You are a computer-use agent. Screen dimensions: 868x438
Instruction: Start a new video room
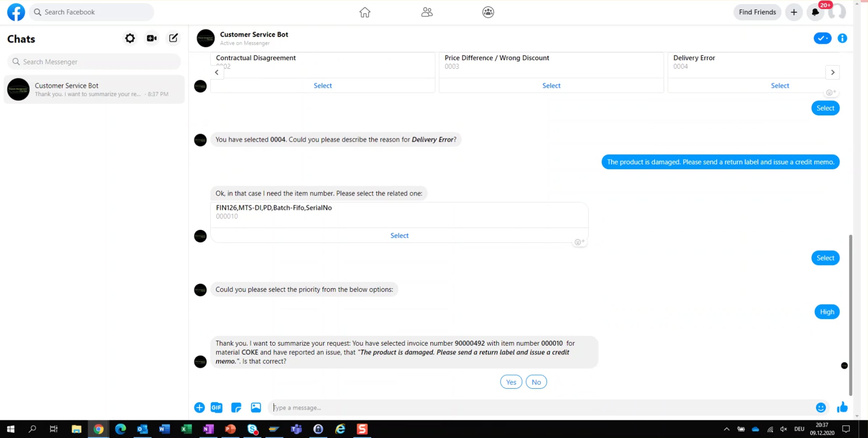click(152, 38)
